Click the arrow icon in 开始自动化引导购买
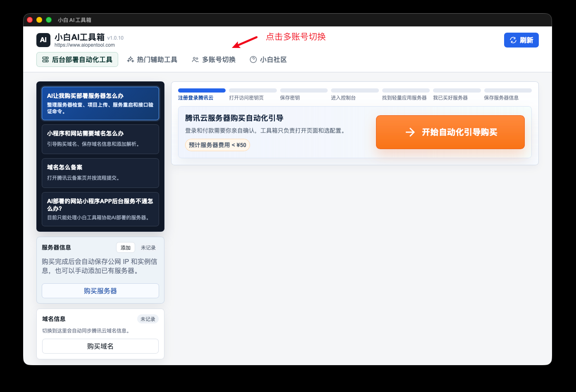Viewport: 576px width, 392px height. click(x=410, y=132)
